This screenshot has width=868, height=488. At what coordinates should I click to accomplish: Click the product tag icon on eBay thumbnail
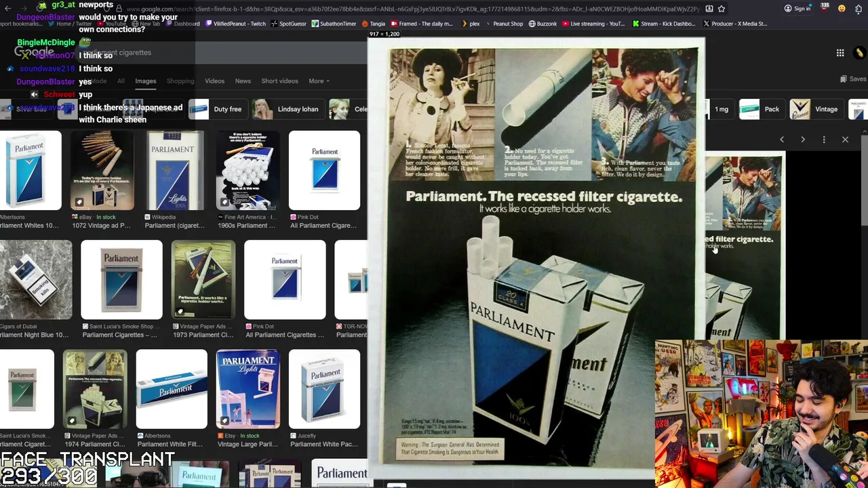[x=79, y=202]
